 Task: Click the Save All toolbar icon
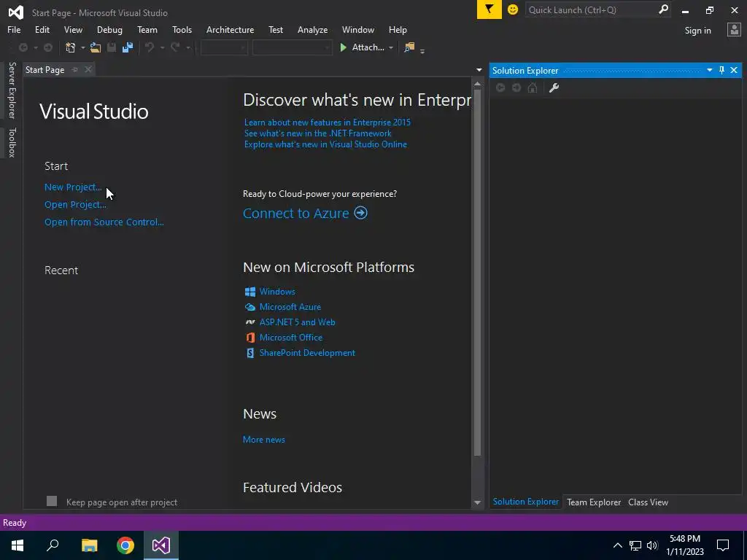point(128,47)
